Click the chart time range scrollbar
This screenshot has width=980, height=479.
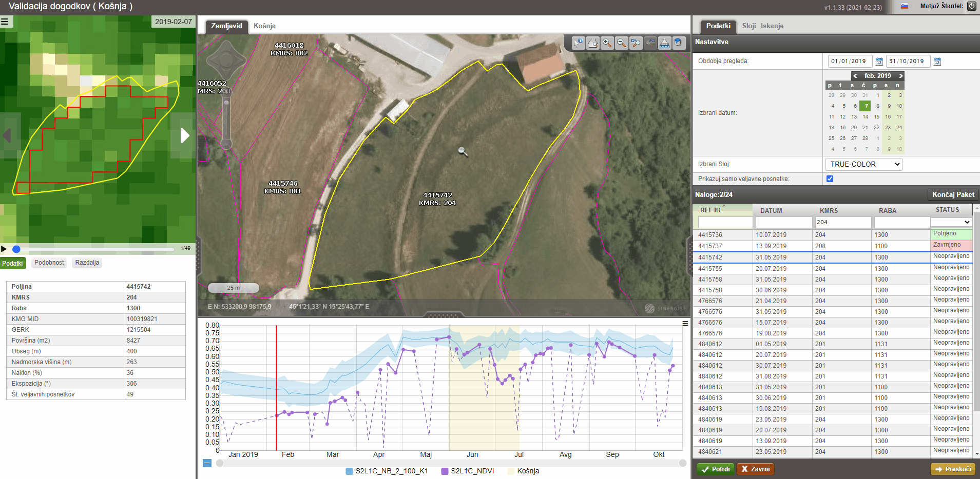(451, 463)
